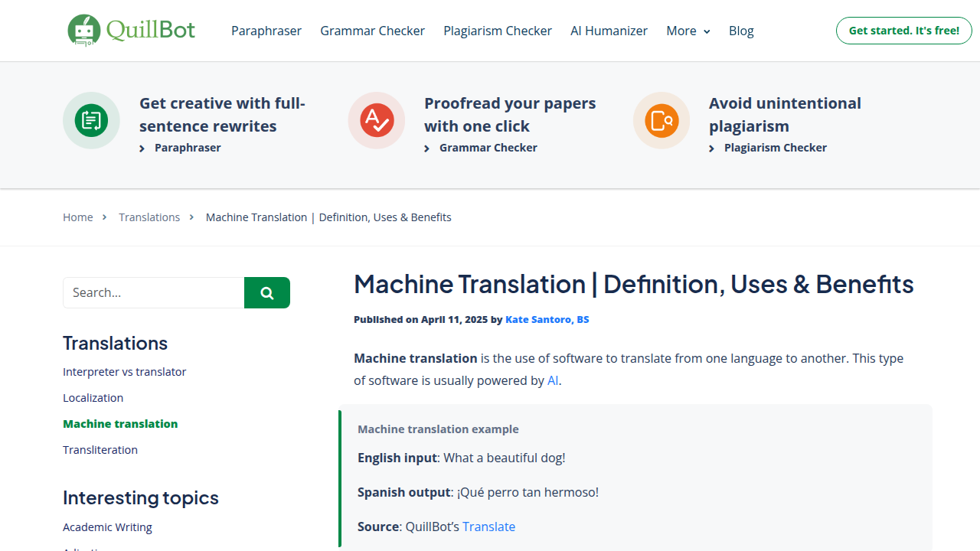Open the More menu
980x551 pixels.
[x=688, y=31]
